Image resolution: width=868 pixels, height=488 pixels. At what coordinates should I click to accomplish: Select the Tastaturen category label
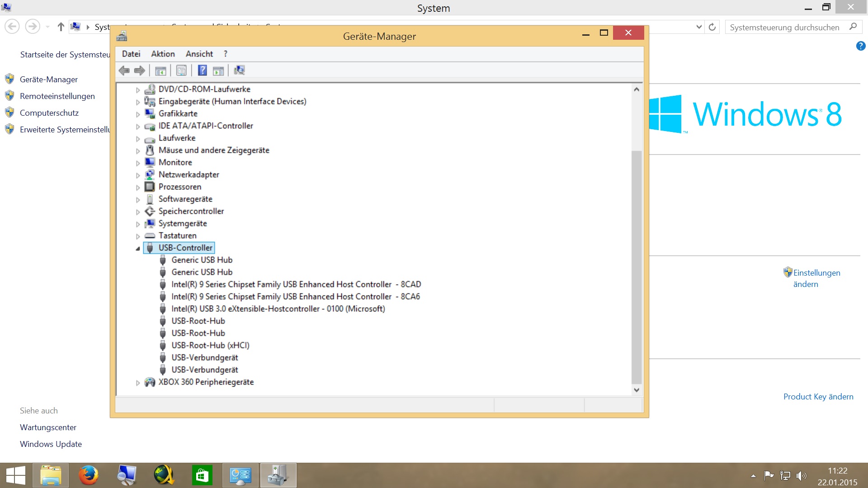click(177, 236)
